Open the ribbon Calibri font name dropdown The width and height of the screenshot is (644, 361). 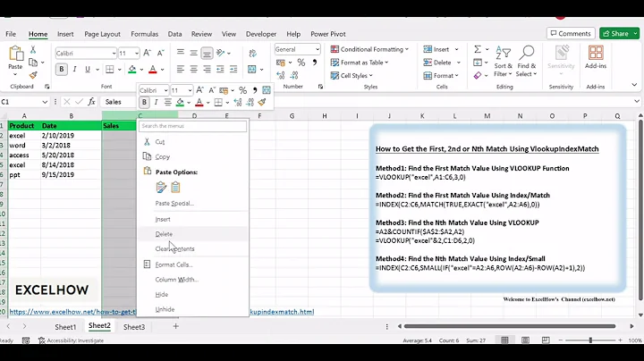point(114,54)
